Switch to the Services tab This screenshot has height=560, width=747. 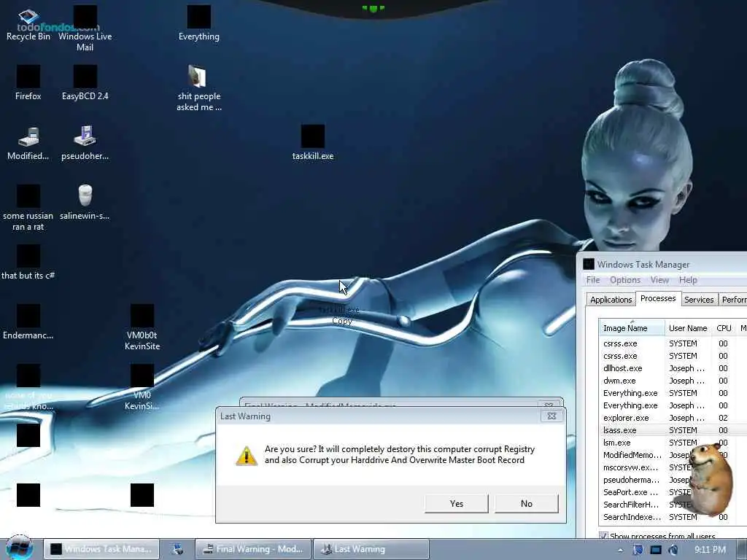[x=699, y=300]
